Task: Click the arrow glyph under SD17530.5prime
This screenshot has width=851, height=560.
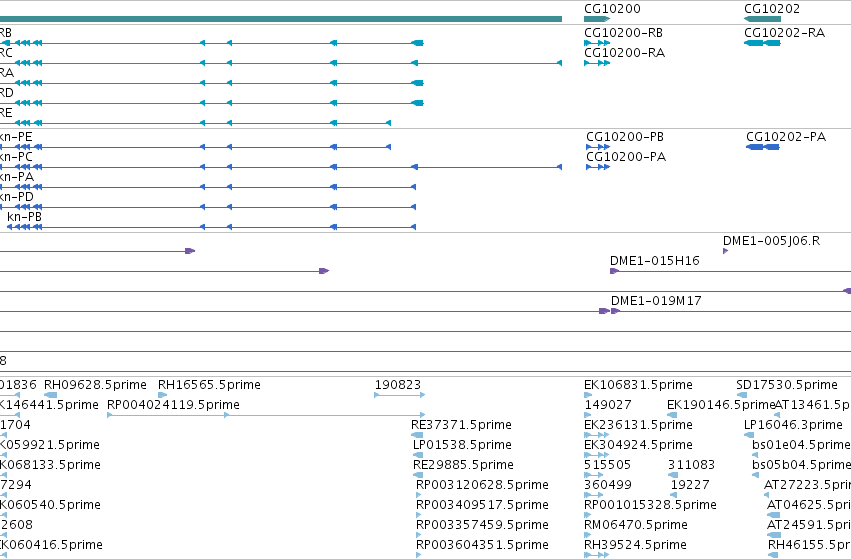Action: (x=741, y=395)
